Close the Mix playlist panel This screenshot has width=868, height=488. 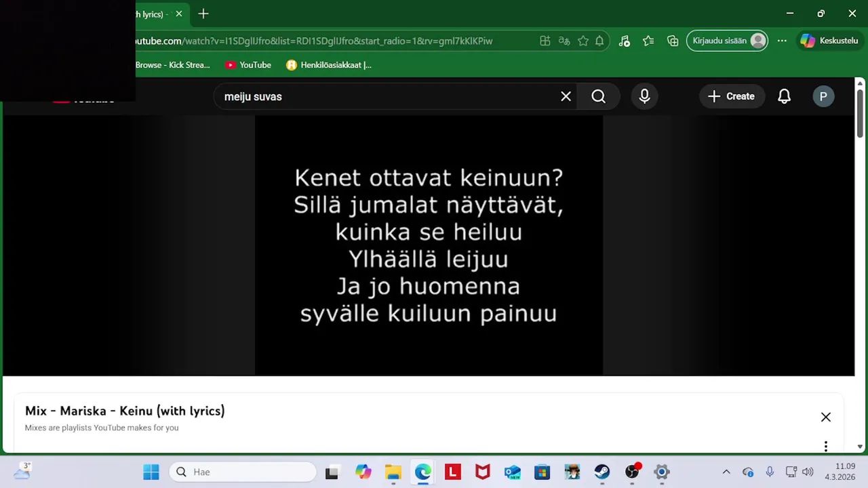pos(825,417)
